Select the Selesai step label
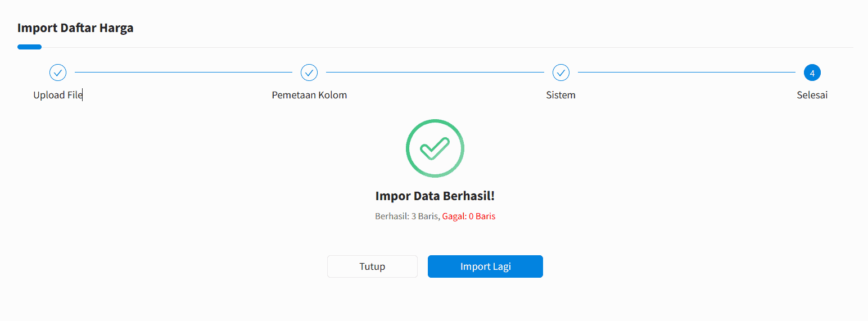 [812, 95]
